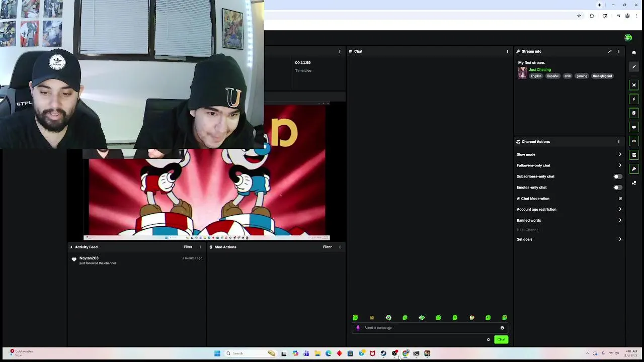This screenshot has height=362, width=644.
Task: Click the gaming tag
Action: point(582,76)
